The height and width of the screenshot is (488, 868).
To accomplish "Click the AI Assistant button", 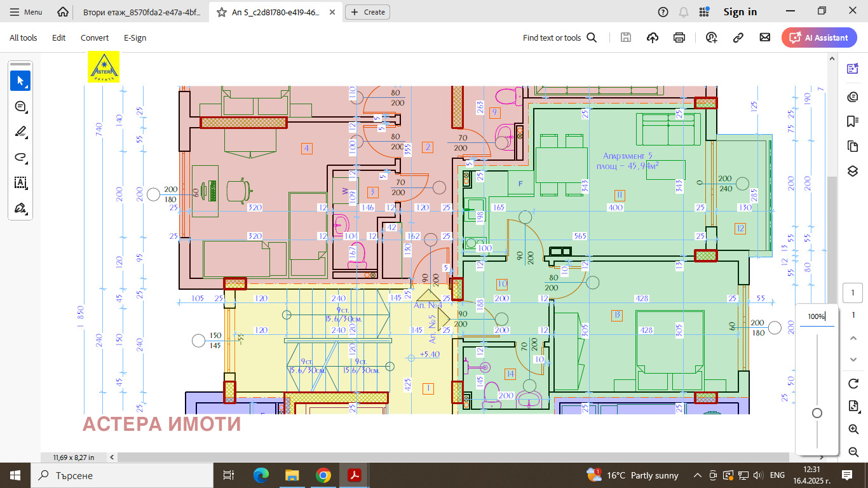I will pos(819,37).
